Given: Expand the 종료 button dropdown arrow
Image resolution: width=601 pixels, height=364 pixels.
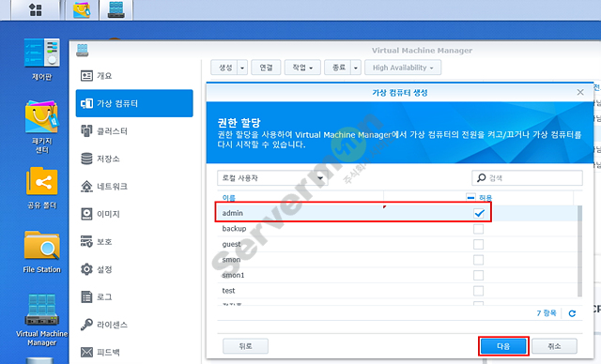Looking at the screenshot, I should 356,68.
